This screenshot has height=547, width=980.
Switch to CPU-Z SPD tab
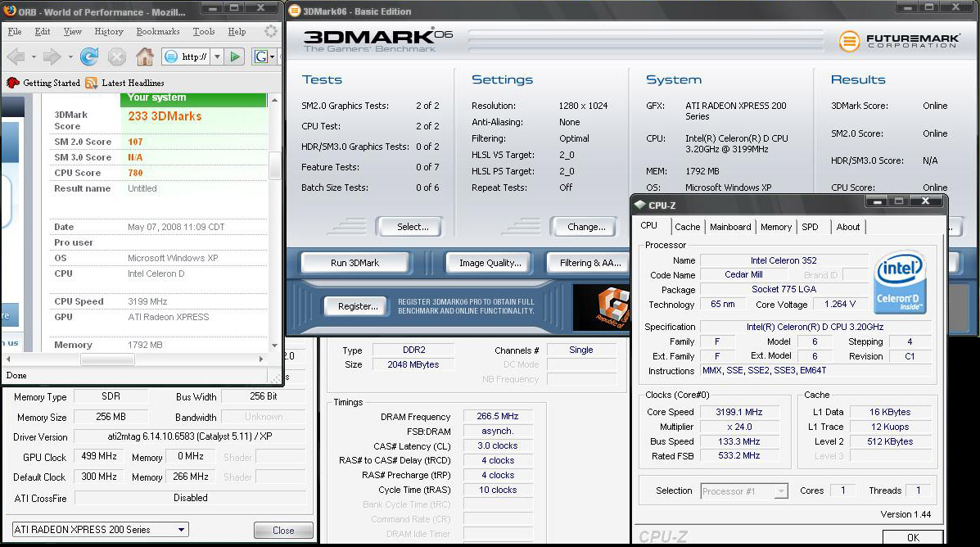pos(810,227)
